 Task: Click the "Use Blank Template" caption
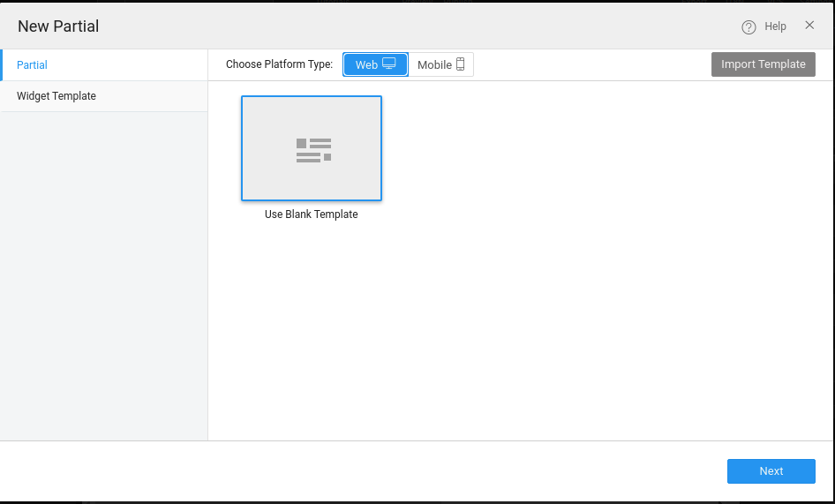[312, 214]
